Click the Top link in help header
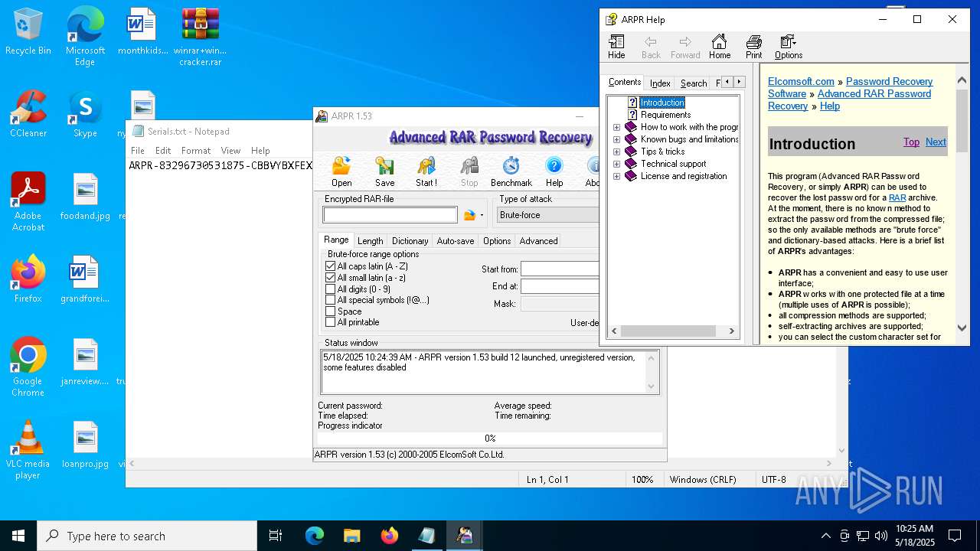Image resolution: width=980 pixels, height=551 pixels. [x=911, y=142]
